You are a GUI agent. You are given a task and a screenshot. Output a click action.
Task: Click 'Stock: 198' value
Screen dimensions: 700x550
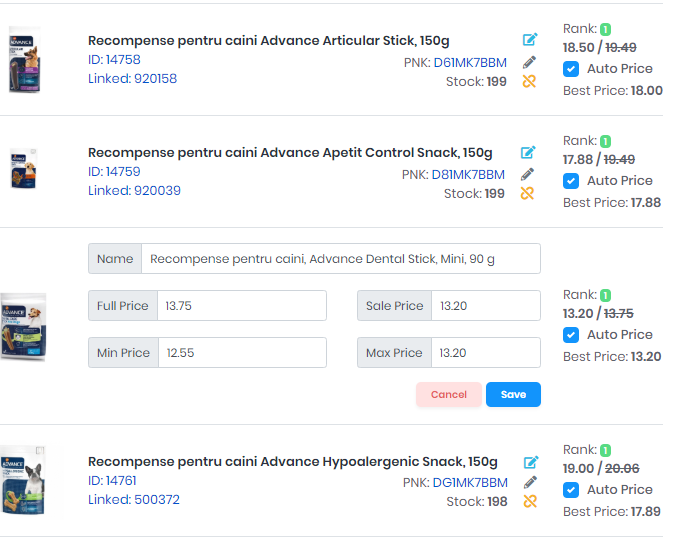point(477,502)
